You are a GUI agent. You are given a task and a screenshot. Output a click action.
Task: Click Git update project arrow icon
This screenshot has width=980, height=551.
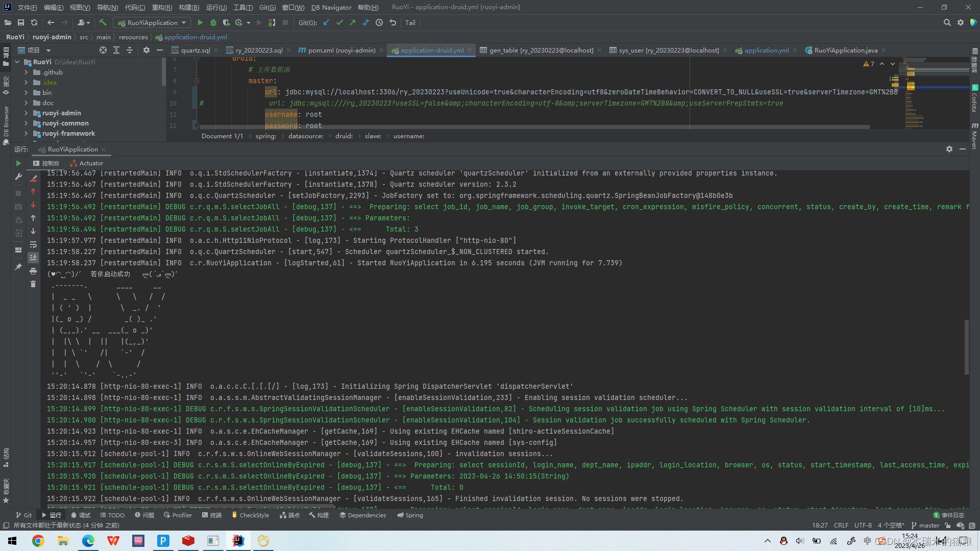326,22
